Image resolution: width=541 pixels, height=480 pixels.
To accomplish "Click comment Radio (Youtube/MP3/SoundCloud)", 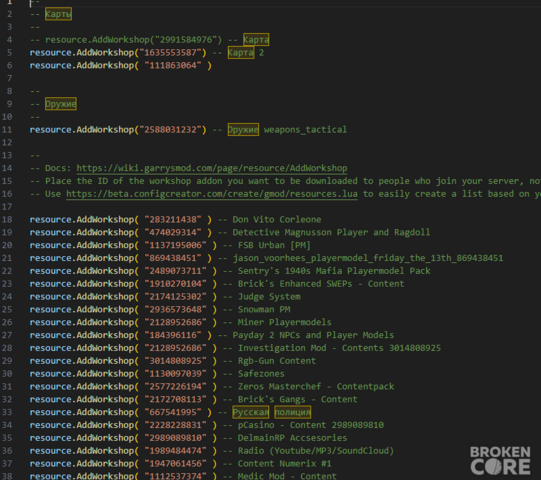I will click(316, 451).
